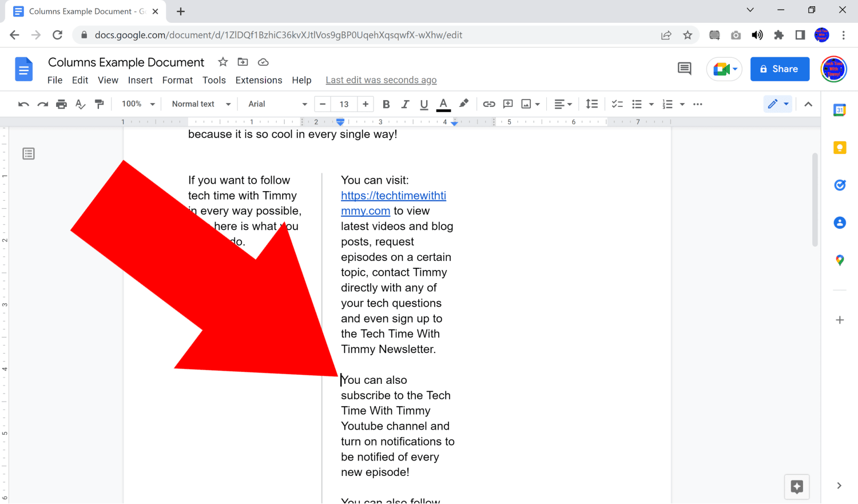Open the text color picker
The width and height of the screenshot is (858, 504).
click(443, 104)
